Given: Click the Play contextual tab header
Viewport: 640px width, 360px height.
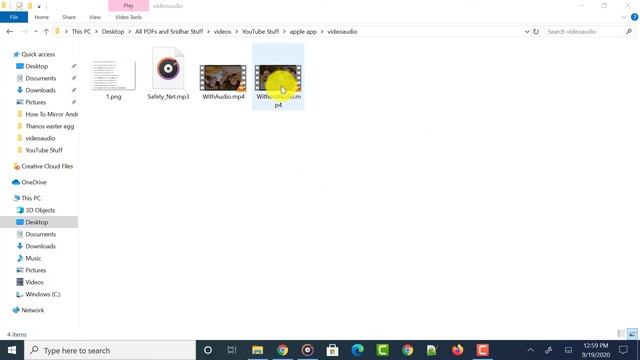Looking at the screenshot, I should (128, 6).
